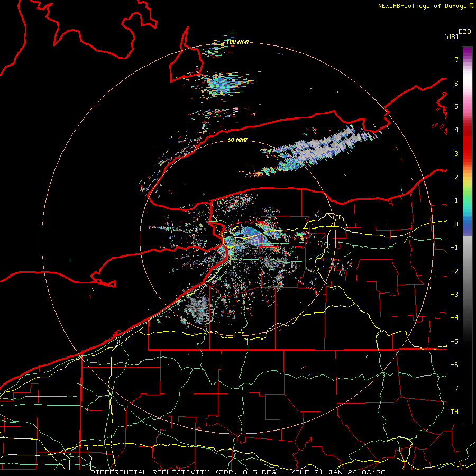Click the -6 value on the dB scale
The height and width of the screenshot is (476, 476).
click(x=454, y=365)
